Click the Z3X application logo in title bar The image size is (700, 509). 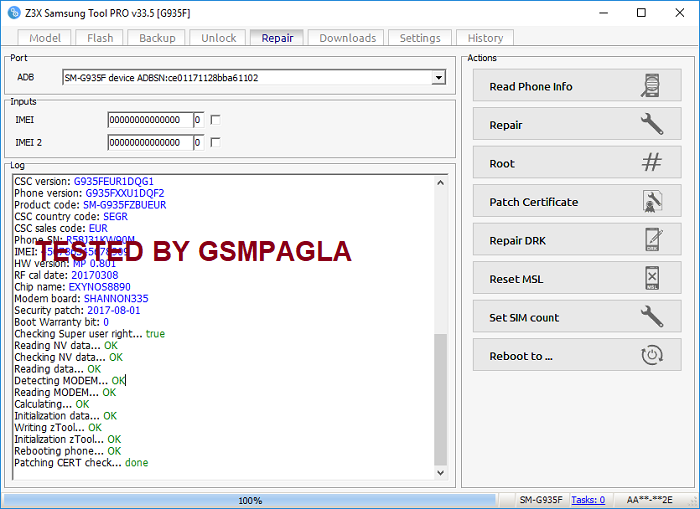coord(14,13)
